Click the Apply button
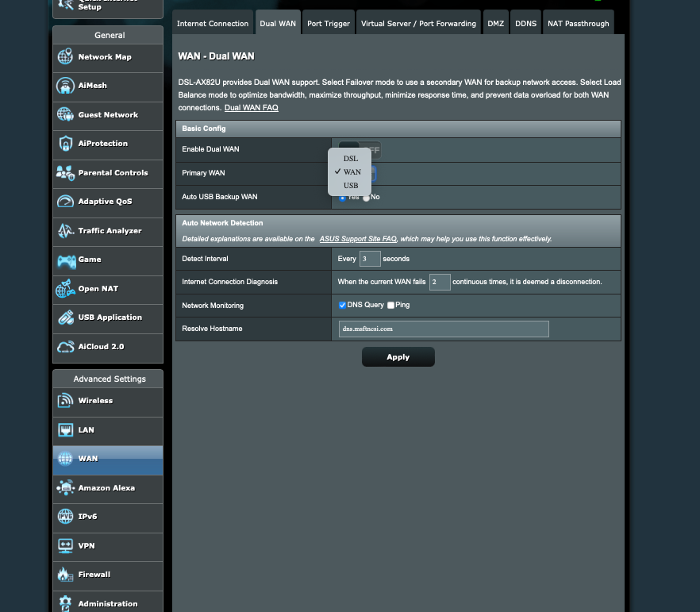The width and height of the screenshot is (700, 612). point(398,356)
